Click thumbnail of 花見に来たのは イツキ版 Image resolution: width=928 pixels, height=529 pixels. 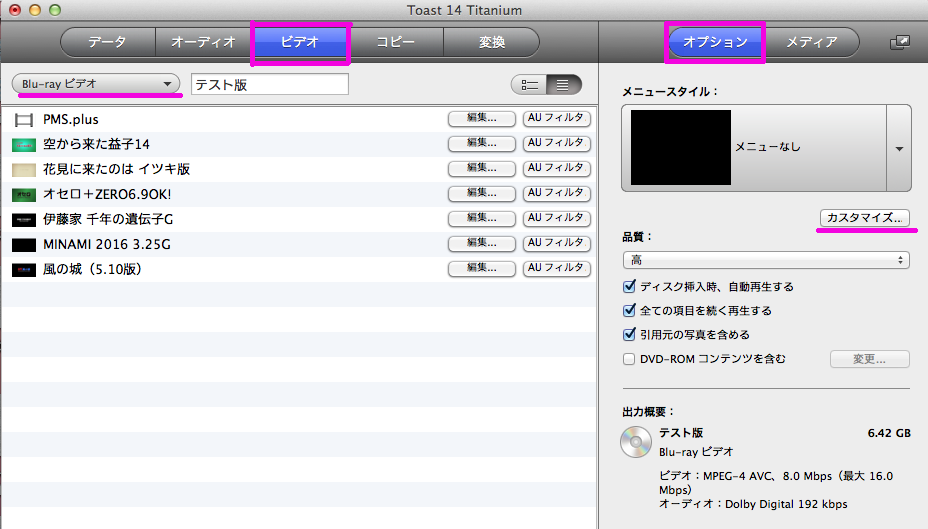coord(24,170)
